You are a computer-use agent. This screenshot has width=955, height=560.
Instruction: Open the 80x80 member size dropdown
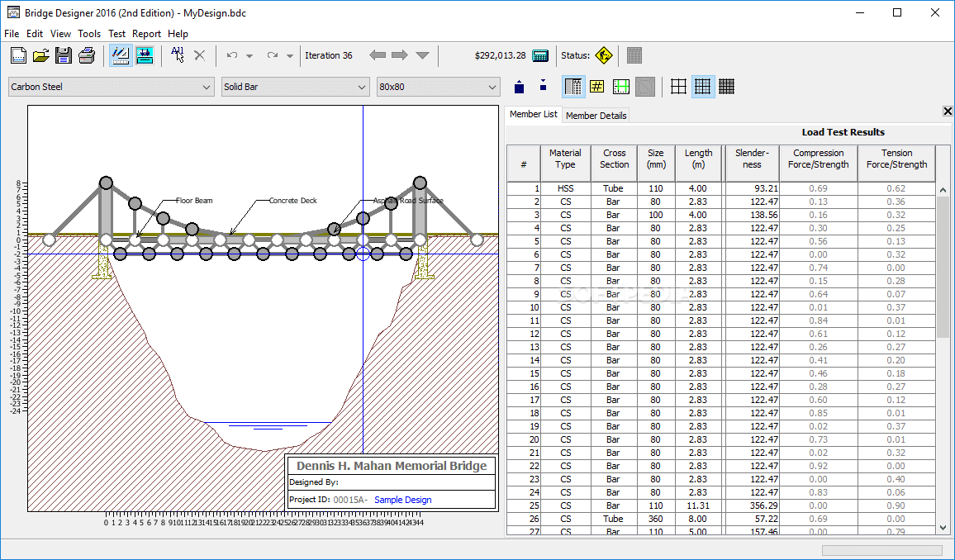point(439,87)
